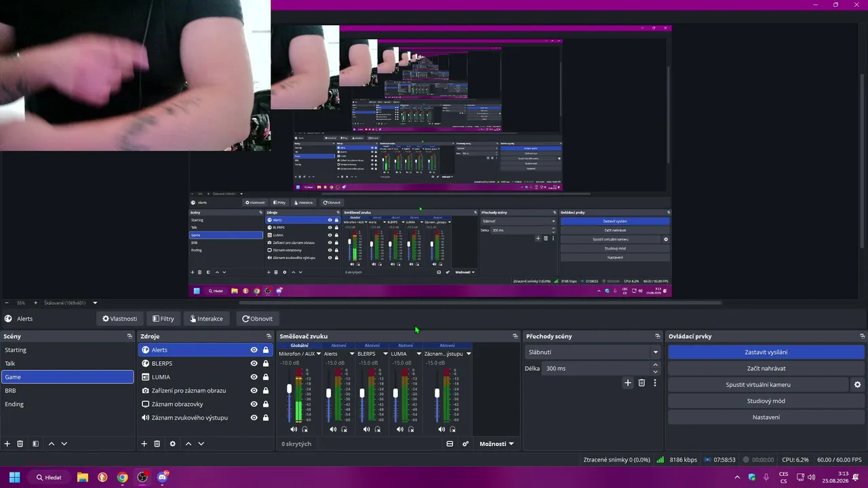Move the selected source up
The height and width of the screenshot is (488, 868).
(189, 444)
